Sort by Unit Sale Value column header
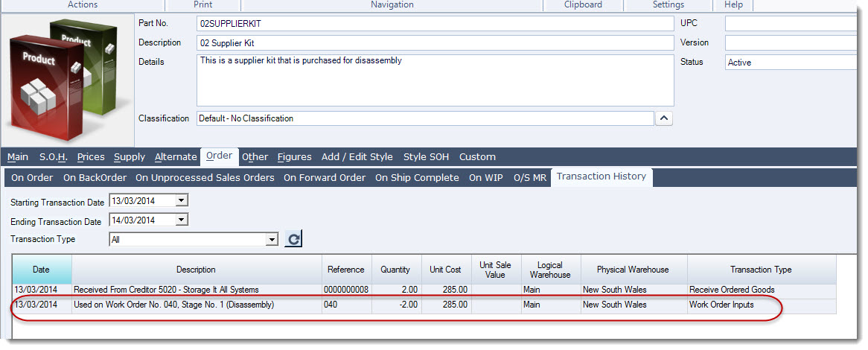868x350 pixels. click(495, 270)
